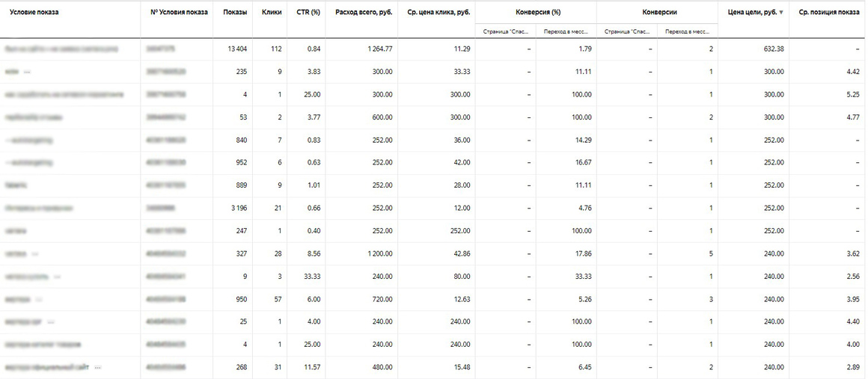Click № Условия показа column header
Screen dimensions: 868x379
[180, 12]
